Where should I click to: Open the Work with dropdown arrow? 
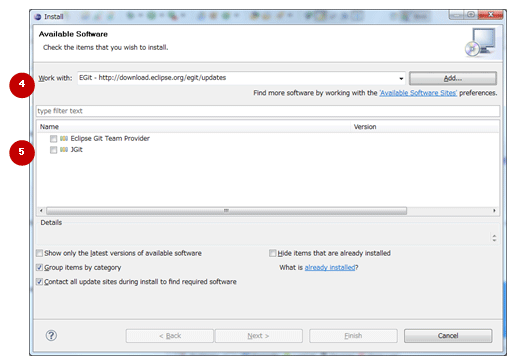[x=401, y=79]
